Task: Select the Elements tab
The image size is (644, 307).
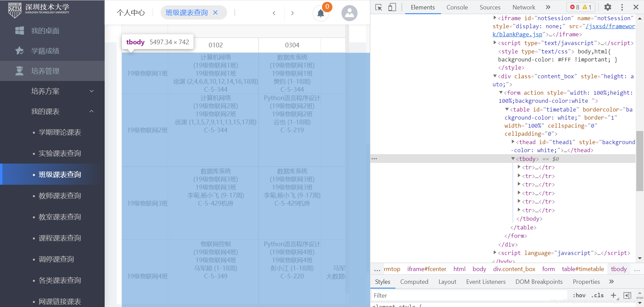Action: click(423, 7)
